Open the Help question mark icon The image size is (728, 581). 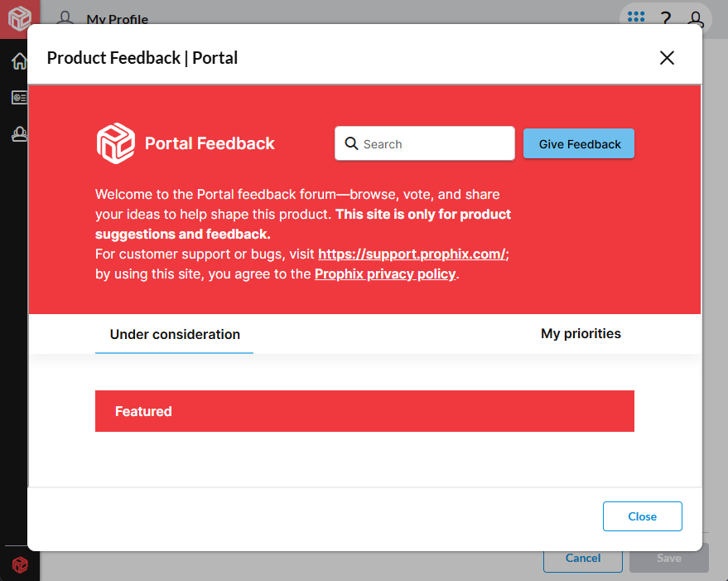665,18
